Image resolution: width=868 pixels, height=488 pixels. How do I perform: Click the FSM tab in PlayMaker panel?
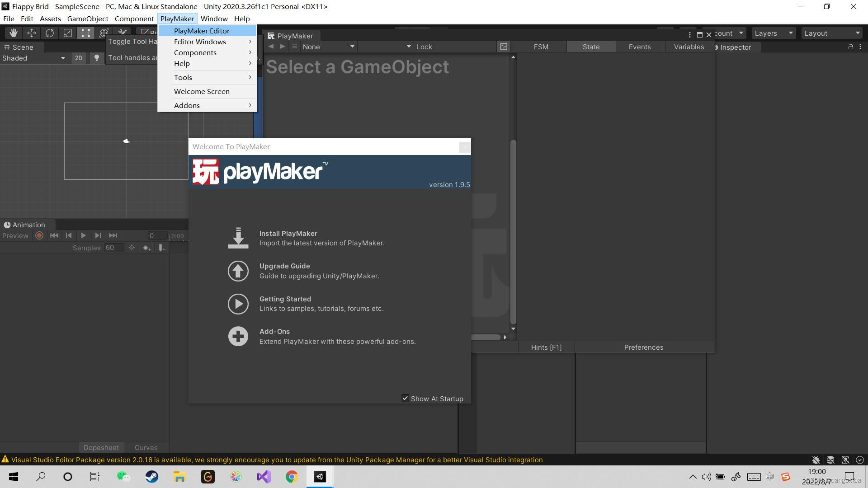[x=541, y=47]
